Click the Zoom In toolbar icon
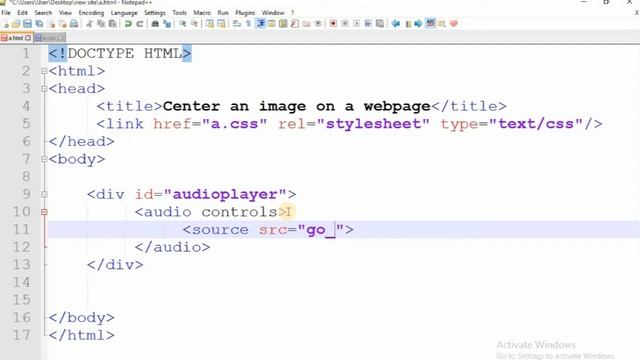The height and width of the screenshot is (360, 640). click(x=182, y=24)
